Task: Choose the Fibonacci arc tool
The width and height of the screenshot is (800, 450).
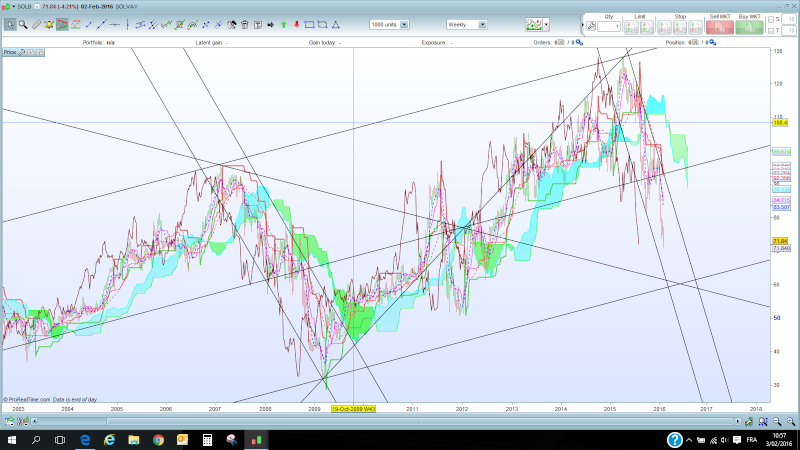Action: tap(192, 24)
